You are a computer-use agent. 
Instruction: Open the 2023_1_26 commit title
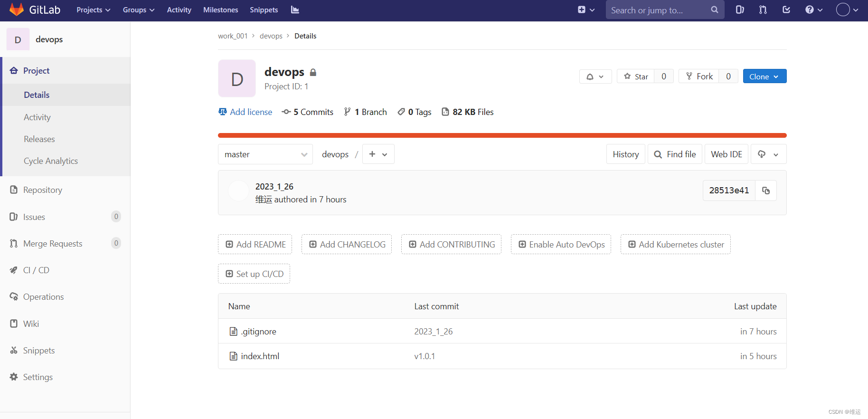pos(274,187)
